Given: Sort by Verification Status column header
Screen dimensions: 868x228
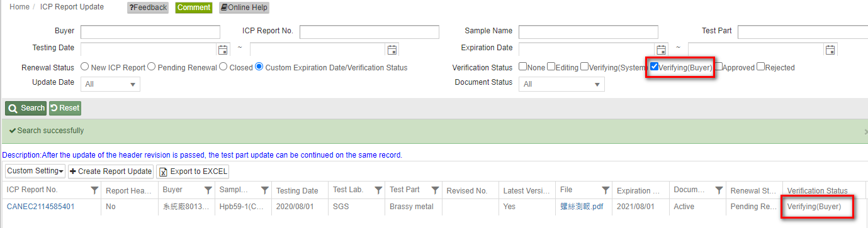Looking at the screenshot, I should pyautogui.click(x=818, y=190).
